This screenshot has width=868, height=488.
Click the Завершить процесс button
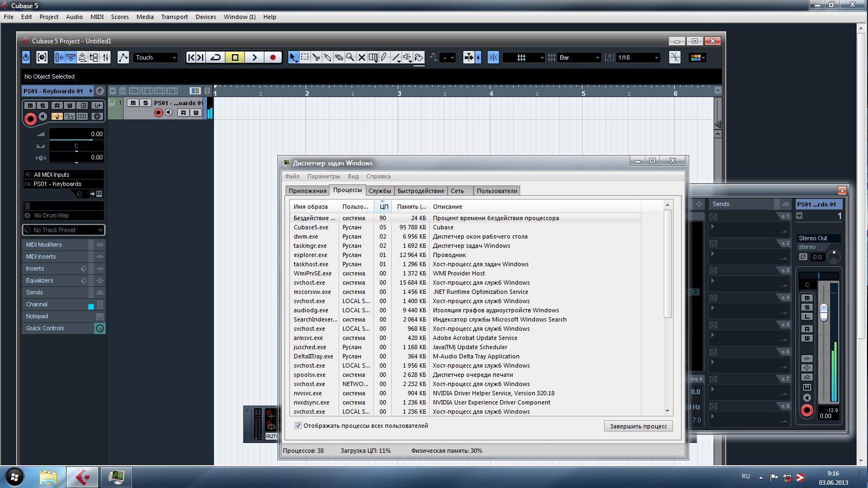638,426
